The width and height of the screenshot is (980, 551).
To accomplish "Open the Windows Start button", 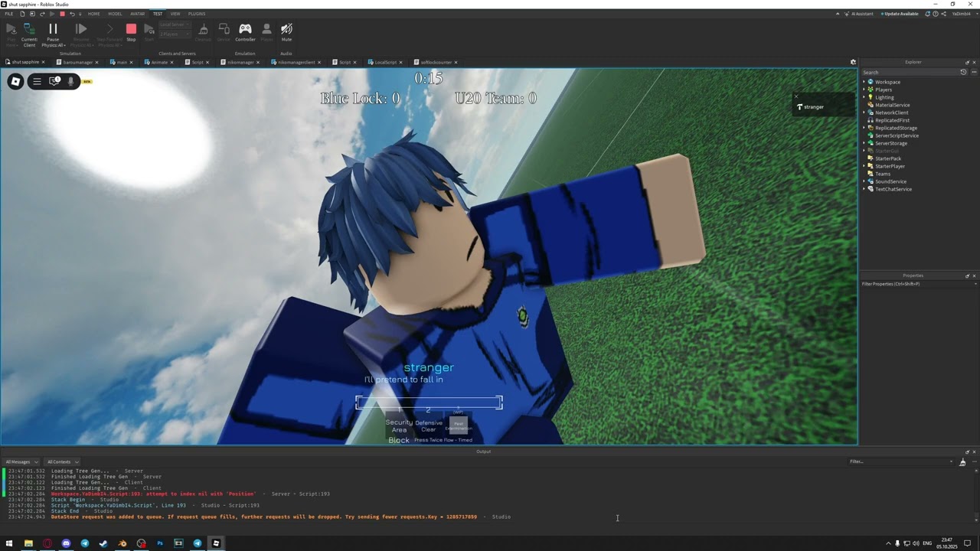I will coord(9,543).
